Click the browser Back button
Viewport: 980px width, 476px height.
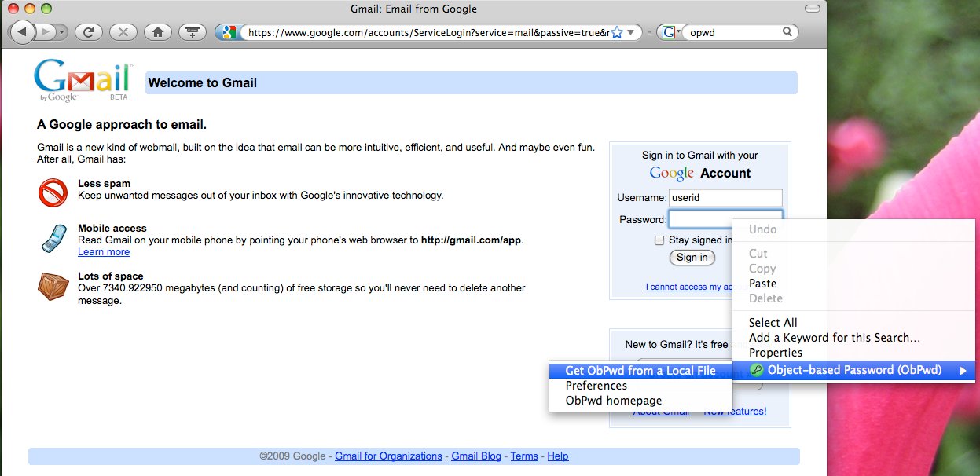21,32
